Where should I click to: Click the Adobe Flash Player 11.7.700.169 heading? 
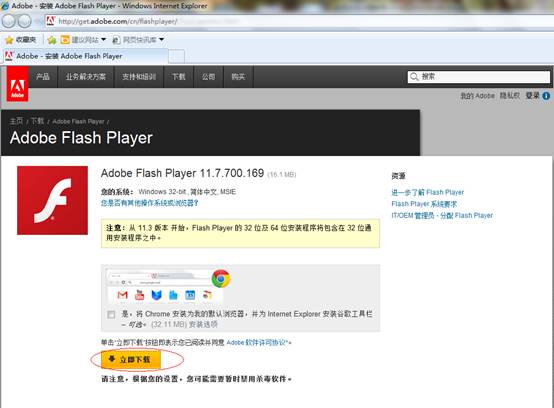182,173
